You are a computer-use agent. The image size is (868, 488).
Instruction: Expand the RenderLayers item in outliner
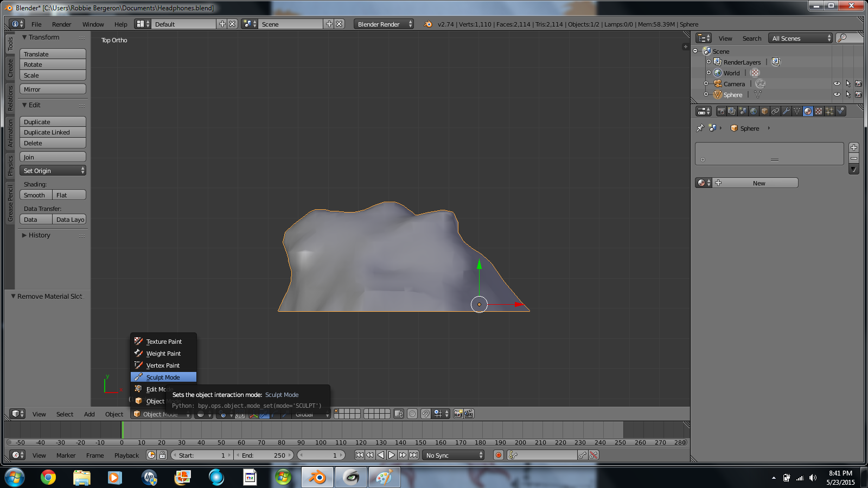(709, 62)
